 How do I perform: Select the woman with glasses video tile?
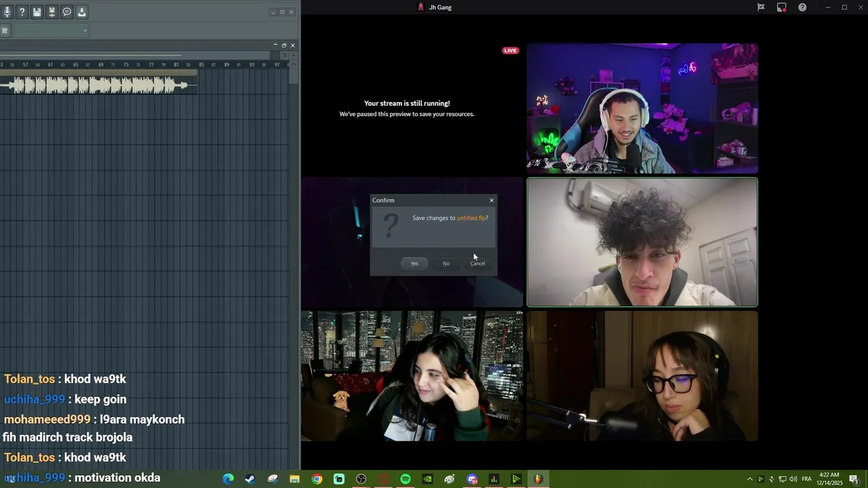click(642, 376)
